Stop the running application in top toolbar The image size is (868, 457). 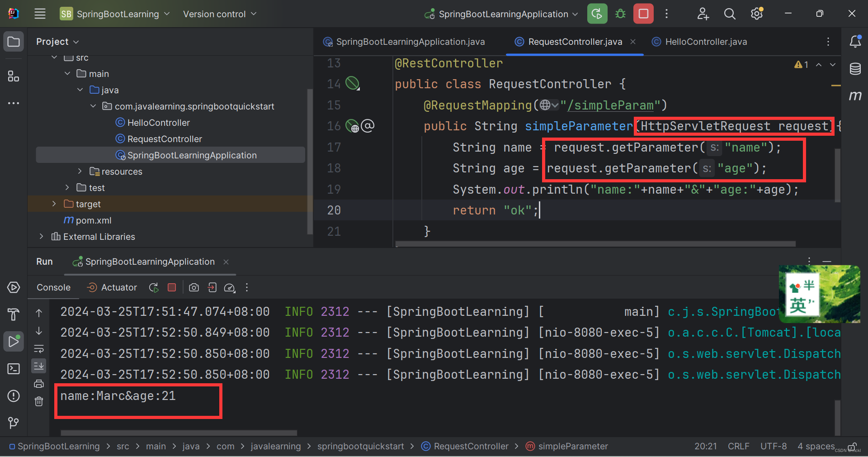(643, 14)
